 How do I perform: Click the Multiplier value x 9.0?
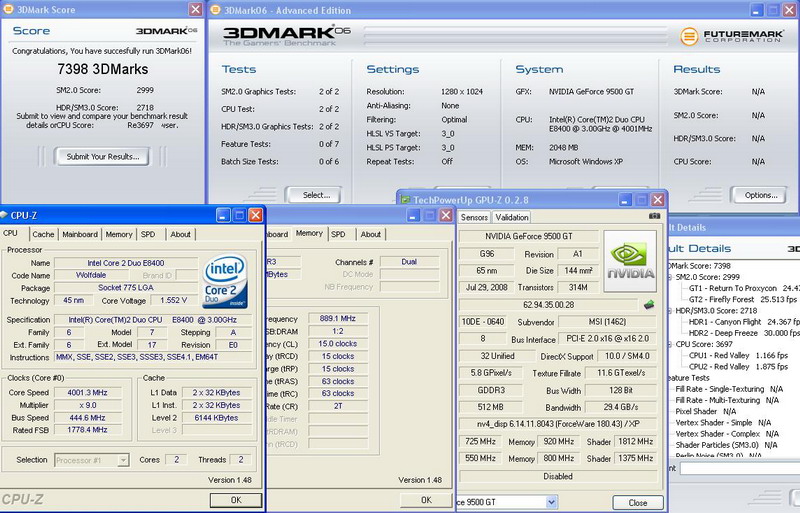[x=87, y=405]
